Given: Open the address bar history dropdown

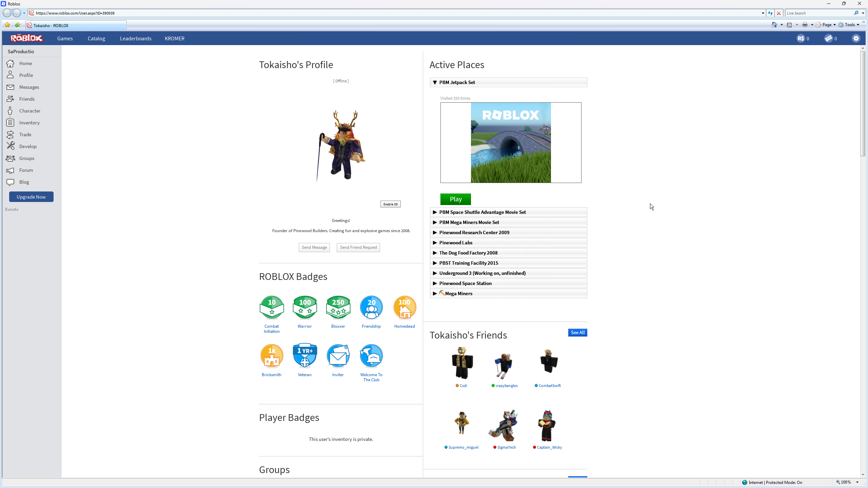Looking at the screenshot, I should click(x=763, y=13).
